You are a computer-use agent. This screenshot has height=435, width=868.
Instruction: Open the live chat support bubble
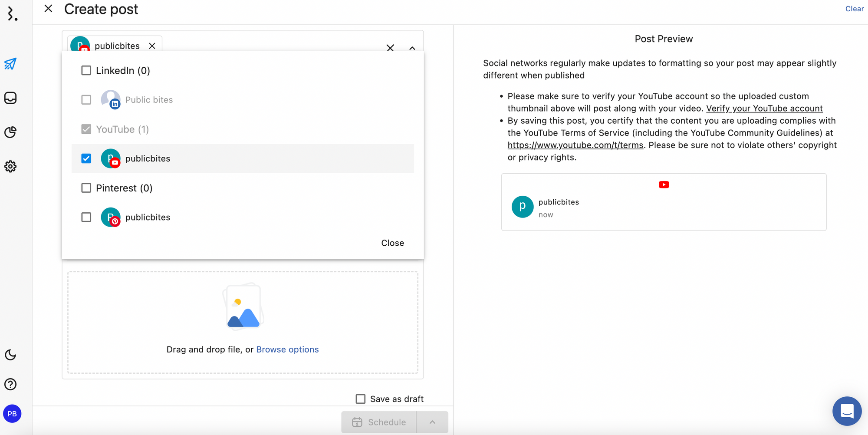click(x=847, y=411)
